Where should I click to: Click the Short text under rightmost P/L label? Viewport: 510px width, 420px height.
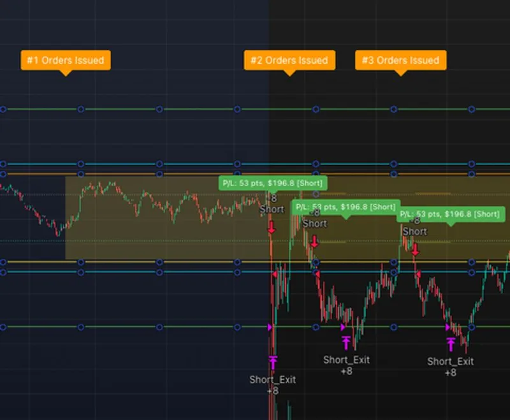(x=415, y=231)
